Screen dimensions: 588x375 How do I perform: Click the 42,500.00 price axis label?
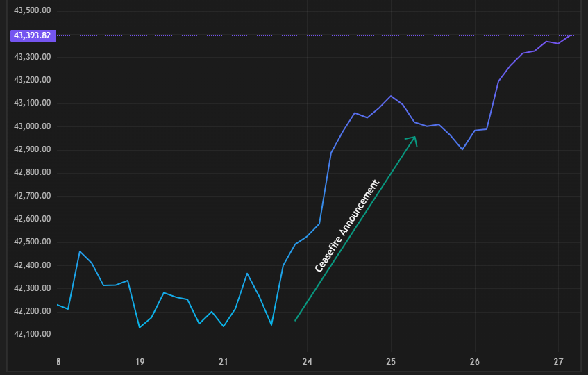[32, 242]
